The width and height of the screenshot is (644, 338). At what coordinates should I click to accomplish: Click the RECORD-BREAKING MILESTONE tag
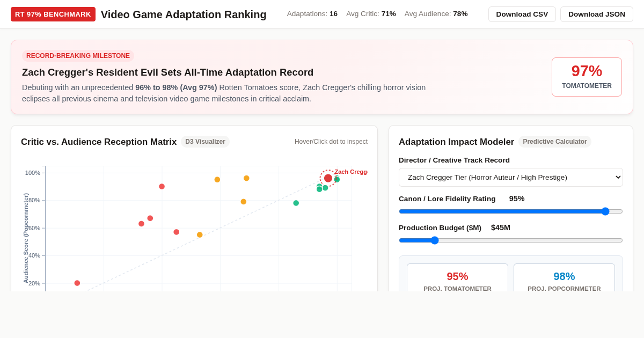click(x=78, y=56)
